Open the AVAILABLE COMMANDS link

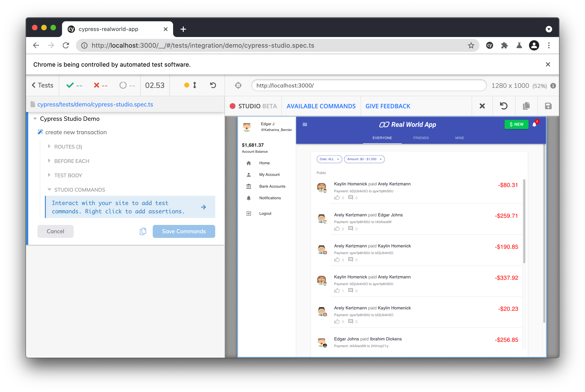(321, 106)
